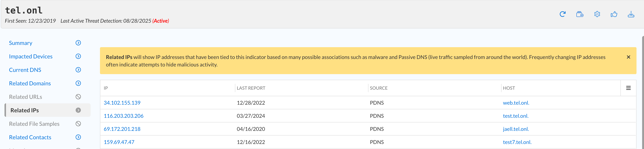Open IP address 116.203.203.206
The image size is (644, 149).
click(x=124, y=116)
